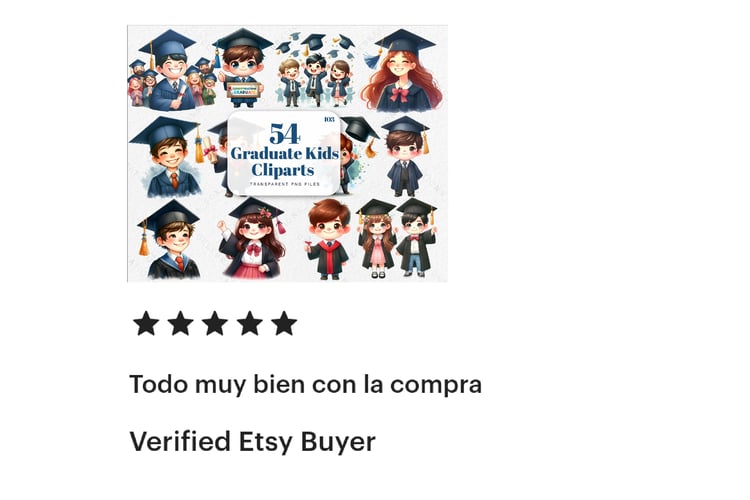The height and width of the screenshot is (500, 750).
Task: Click the small boy with gold tassel cap
Action: click(406, 156)
